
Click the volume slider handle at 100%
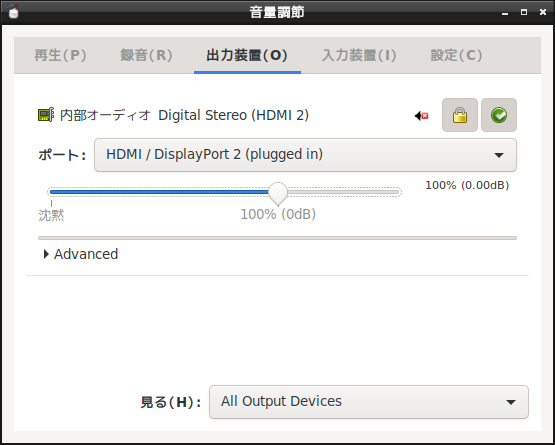pyautogui.click(x=278, y=193)
